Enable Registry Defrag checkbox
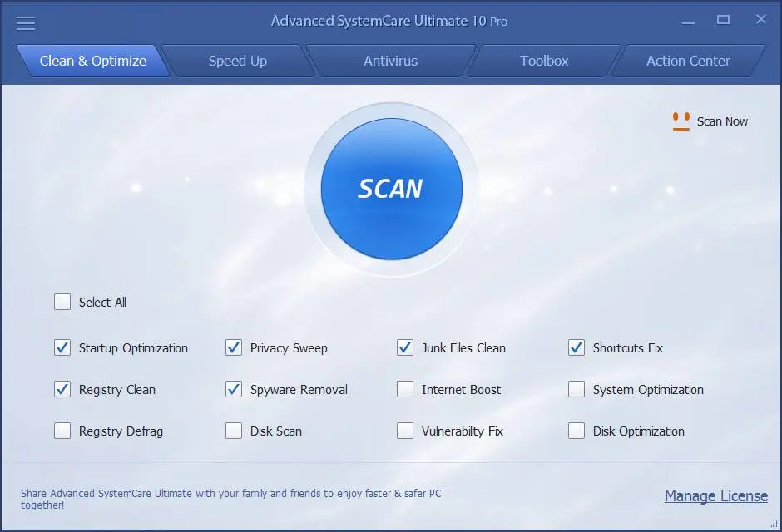Screen dimensions: 782x532 tap(62, 431)
